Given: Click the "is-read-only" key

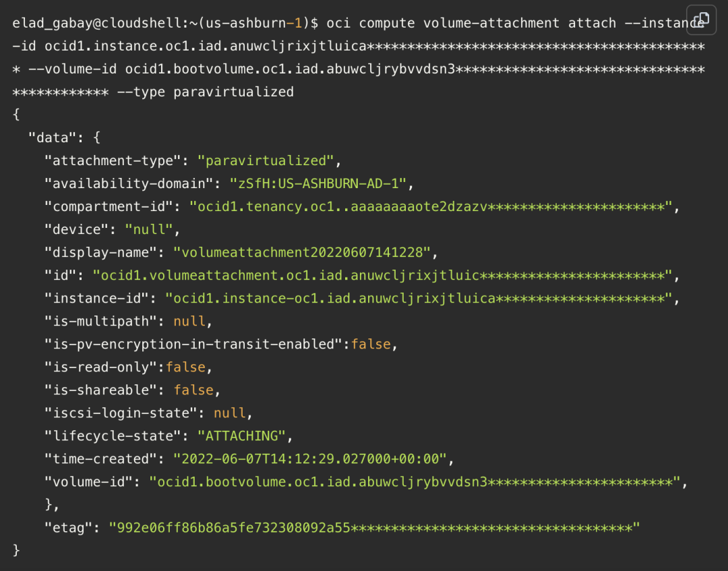Looking at the screenshot, I should coord(100,367).
